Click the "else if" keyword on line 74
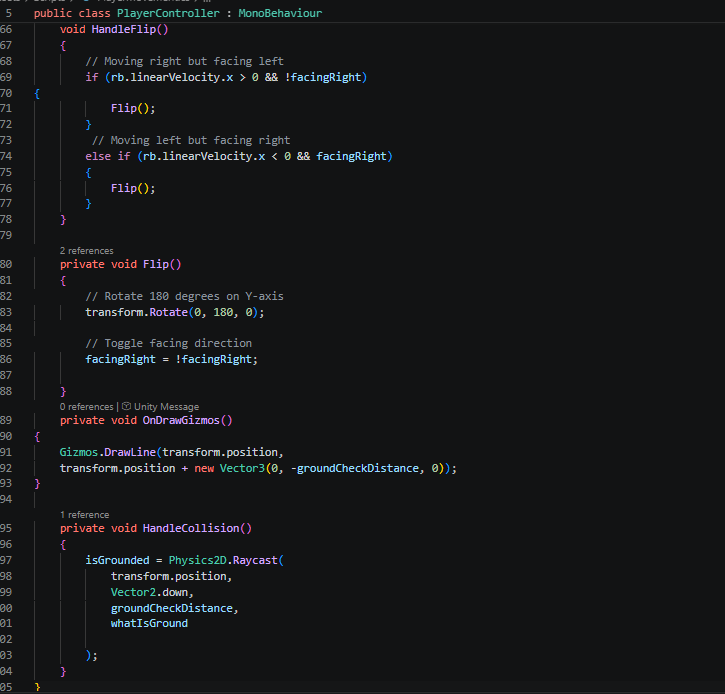 point(108,156)
